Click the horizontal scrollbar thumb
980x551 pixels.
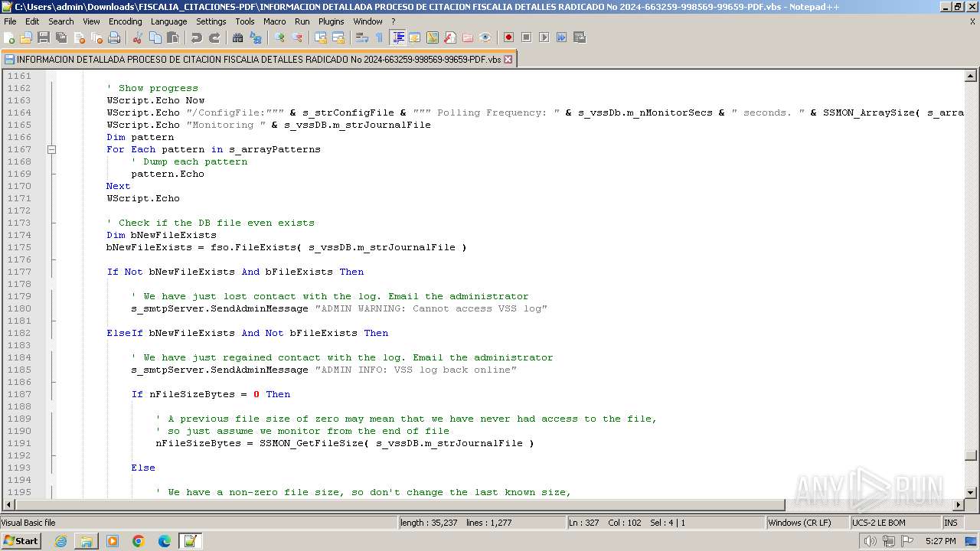(401, 505)
